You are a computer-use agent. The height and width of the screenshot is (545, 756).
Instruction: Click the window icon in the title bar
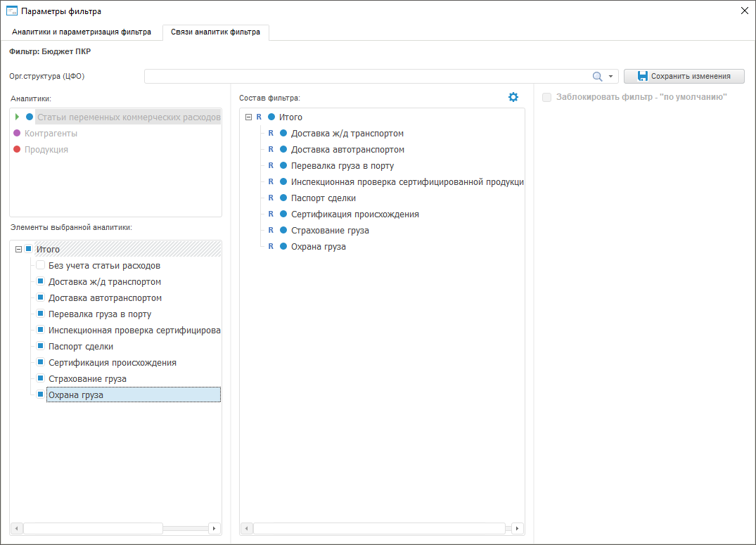(x=11, y=11)
